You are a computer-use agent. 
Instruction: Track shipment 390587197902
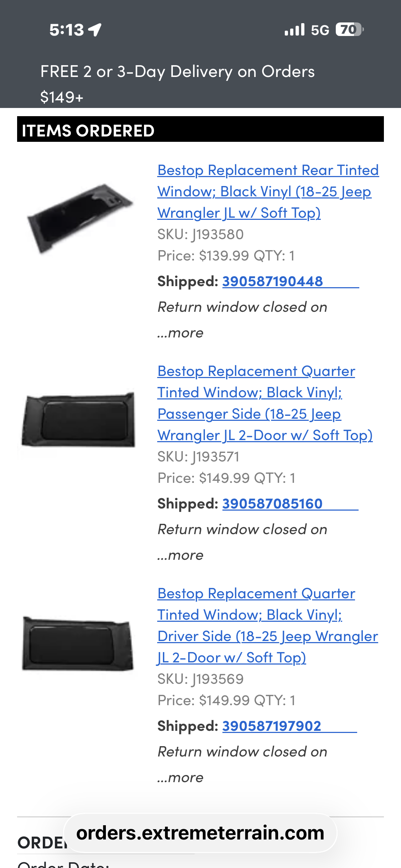[x=272, y=725]
